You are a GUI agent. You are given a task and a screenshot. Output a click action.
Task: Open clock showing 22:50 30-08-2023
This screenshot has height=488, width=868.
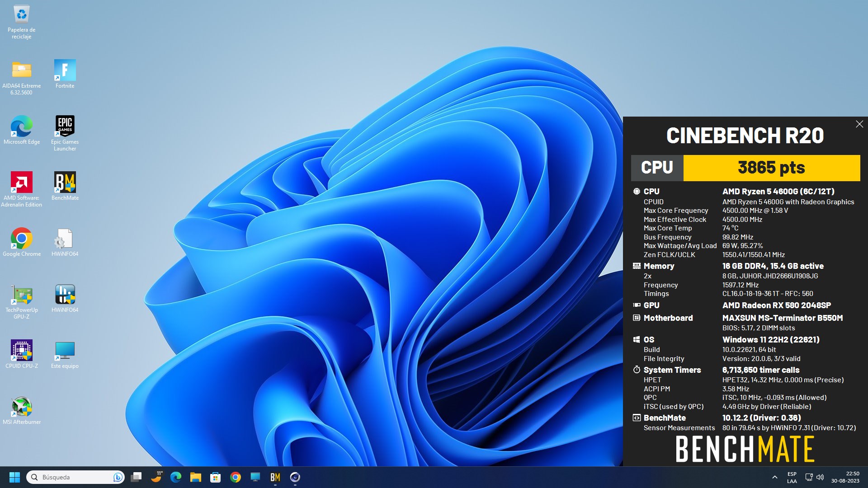pos(845,477)
